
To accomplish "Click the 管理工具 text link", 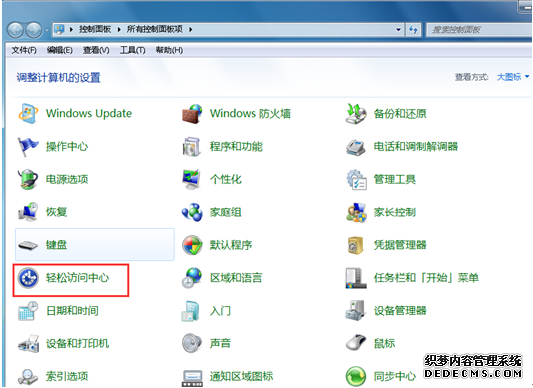I will (395, 179).
